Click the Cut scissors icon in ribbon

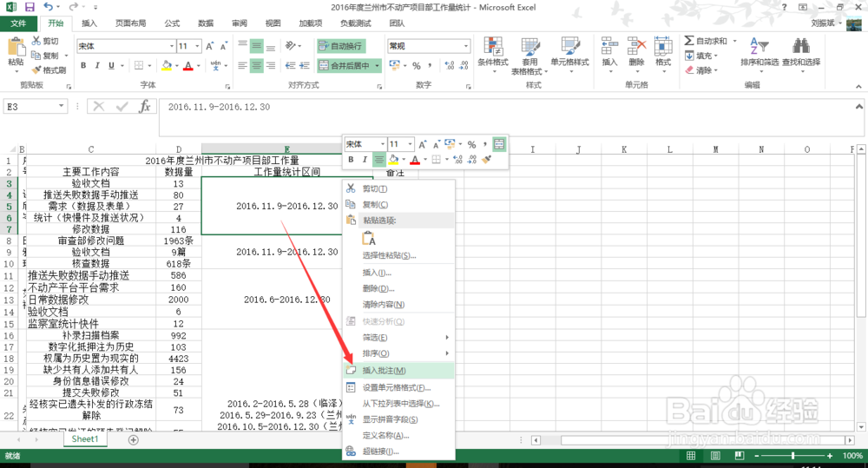point(36,41)
